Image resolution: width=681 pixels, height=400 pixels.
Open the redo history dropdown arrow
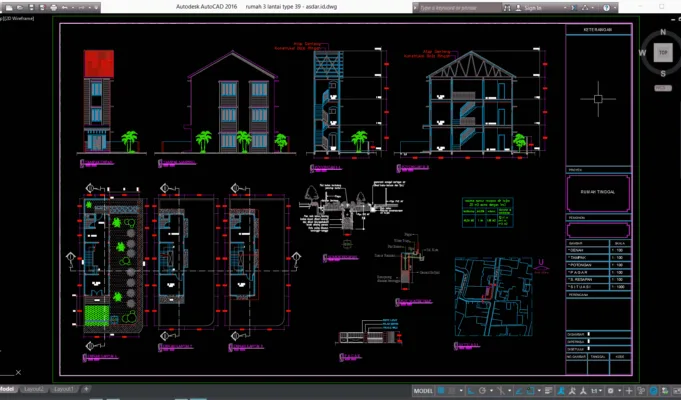tap(90, 7)
